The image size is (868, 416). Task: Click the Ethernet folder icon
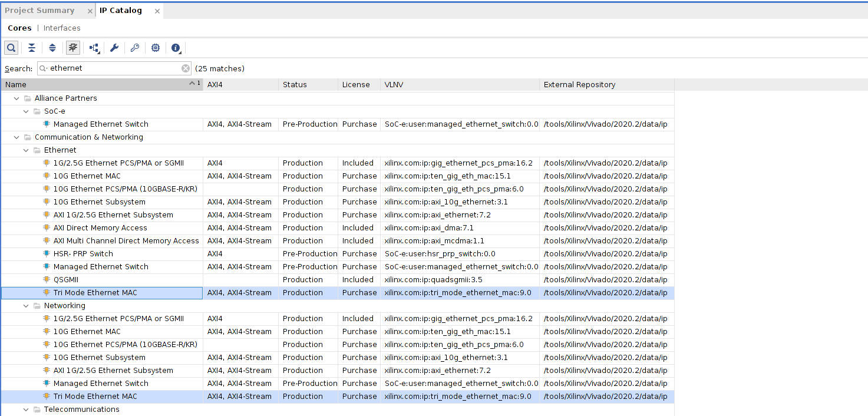[x=37, y=150]
